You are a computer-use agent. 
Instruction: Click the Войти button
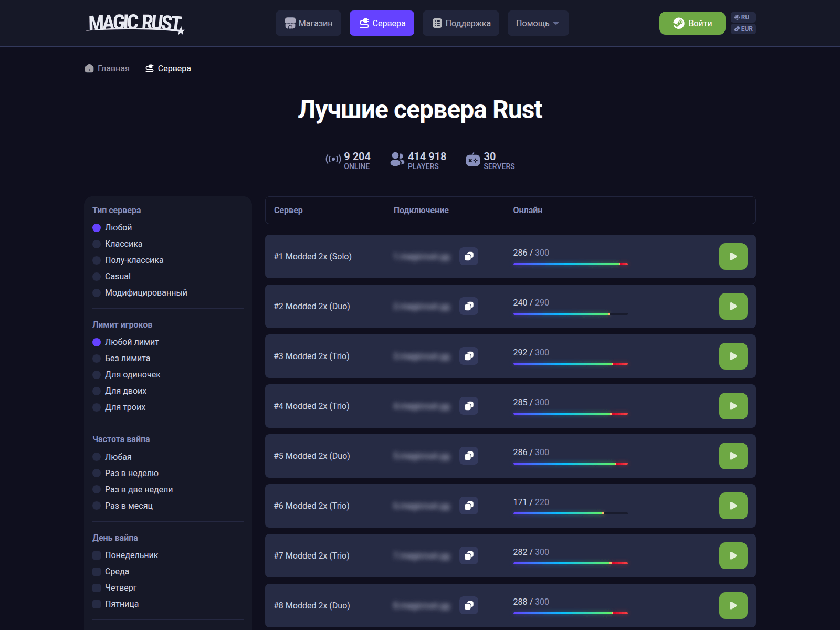point(692,23)
